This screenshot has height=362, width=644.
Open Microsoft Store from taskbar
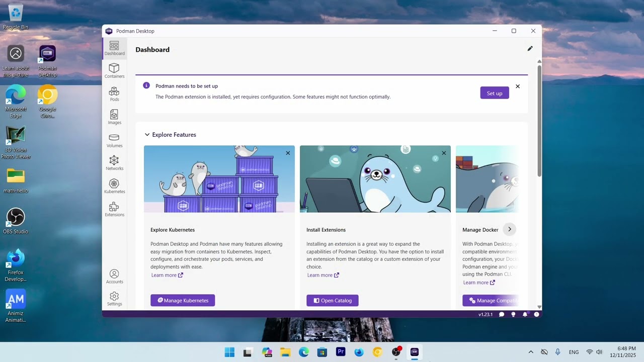(x=322, y=352)
